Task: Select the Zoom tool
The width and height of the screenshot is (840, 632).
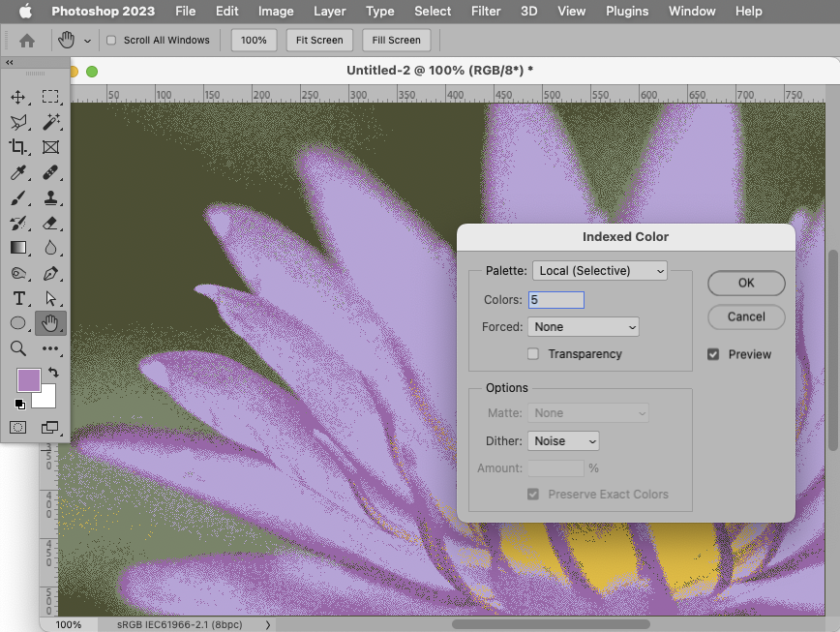Action: pyautogui.click(x=17, y=348)
